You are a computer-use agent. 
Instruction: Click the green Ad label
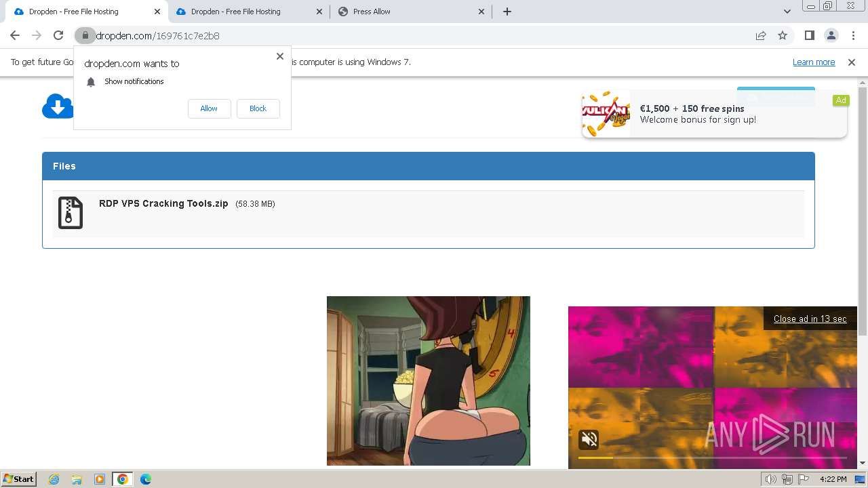841,100
